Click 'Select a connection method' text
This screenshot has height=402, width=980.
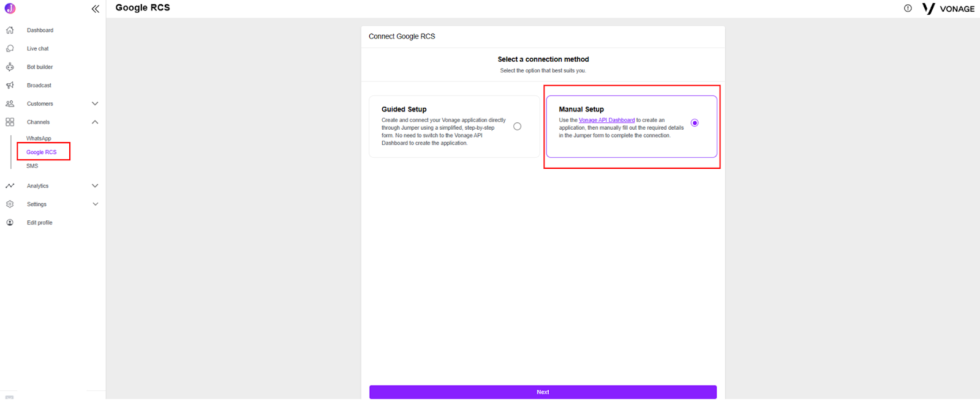click(x=543, y=59)
